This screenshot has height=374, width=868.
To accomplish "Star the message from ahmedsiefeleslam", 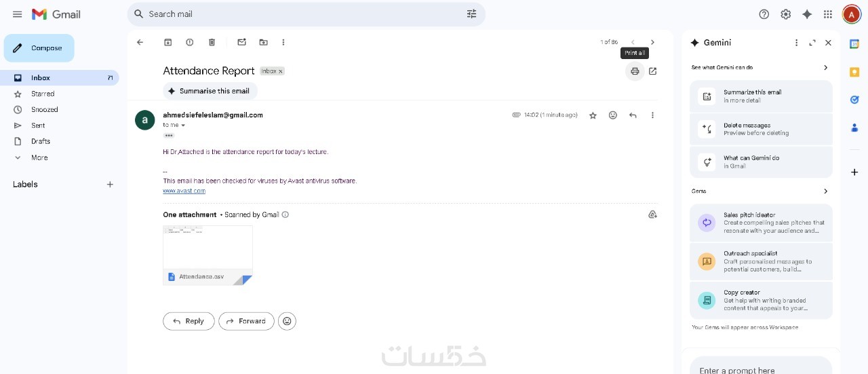I will click(593, 115).
